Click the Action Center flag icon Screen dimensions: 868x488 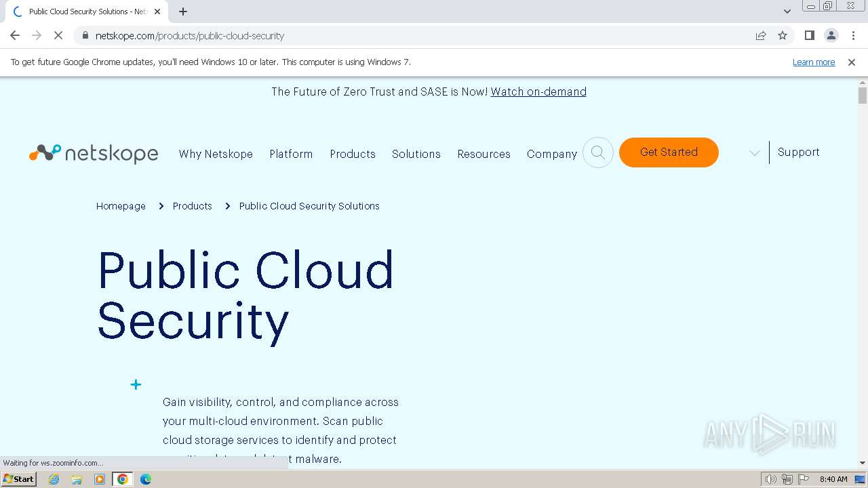tap(804, 479)
